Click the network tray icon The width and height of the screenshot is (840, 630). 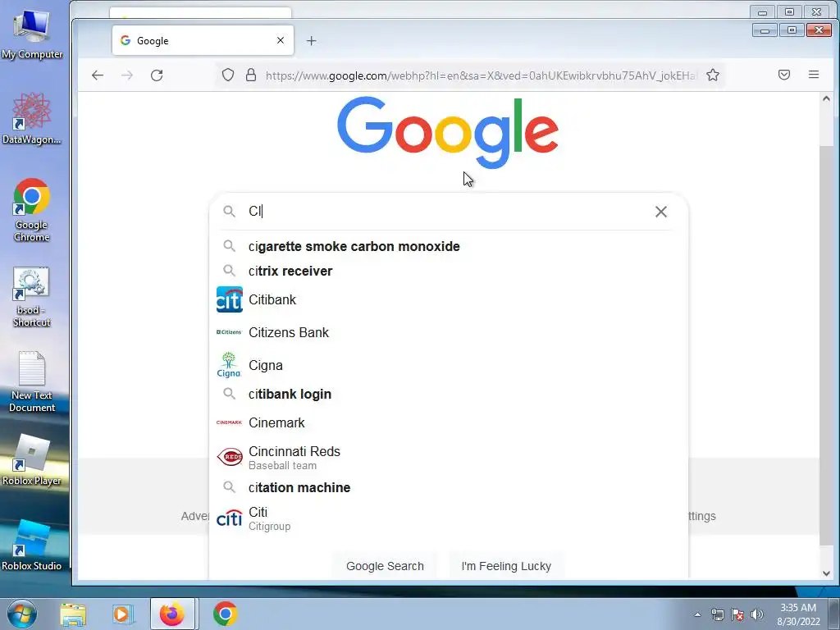point(717,614)
